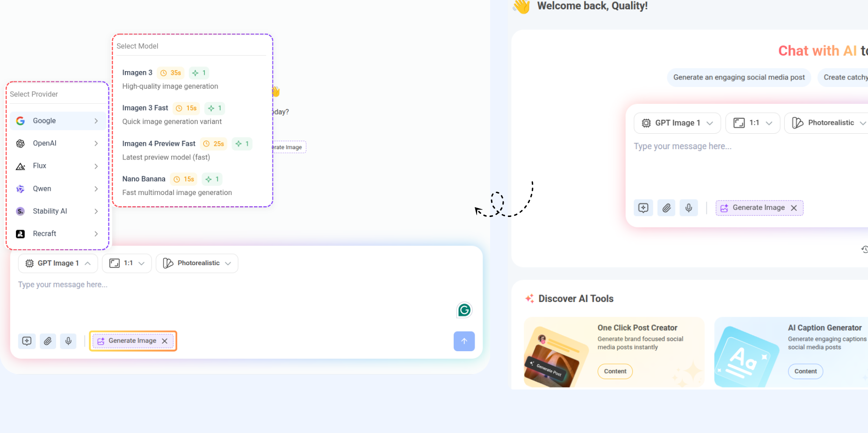This screenshot has width=868, height=433.
Task: Click the Generate Image chip in the Welcome back panel
Action: point(759,208)
